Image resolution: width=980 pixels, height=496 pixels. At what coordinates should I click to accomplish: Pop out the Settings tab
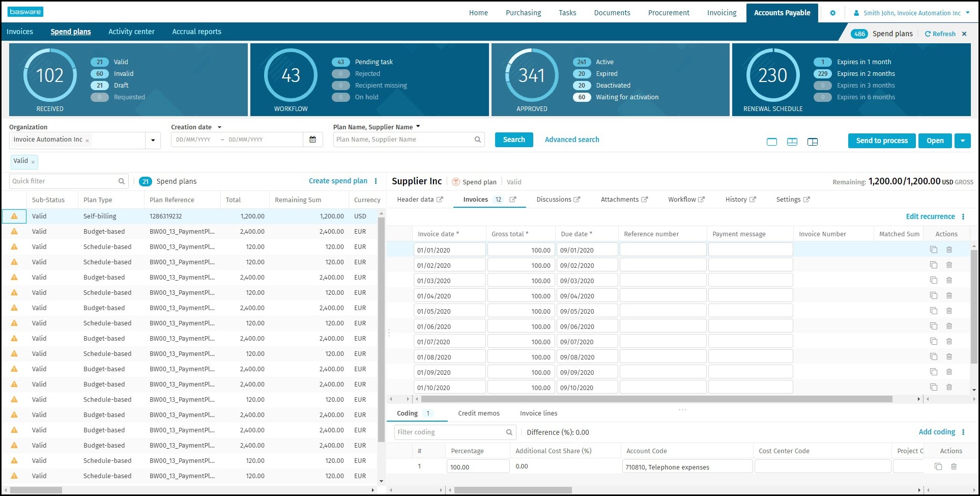coord(806,200)
